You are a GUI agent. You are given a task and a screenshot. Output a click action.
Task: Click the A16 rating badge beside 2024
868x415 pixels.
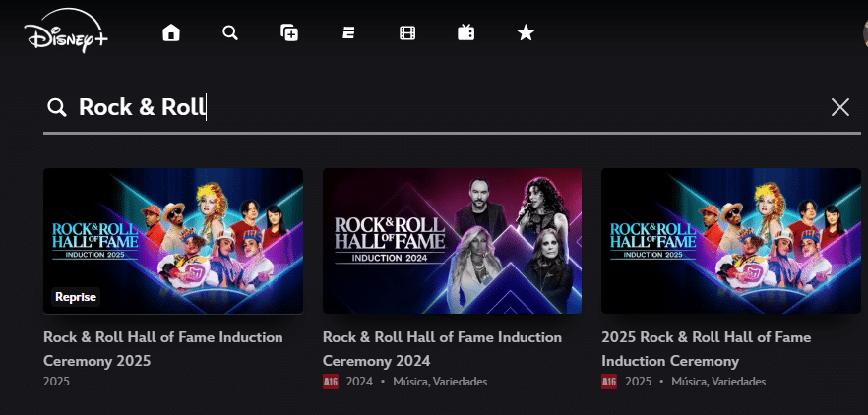click(331, 382)
